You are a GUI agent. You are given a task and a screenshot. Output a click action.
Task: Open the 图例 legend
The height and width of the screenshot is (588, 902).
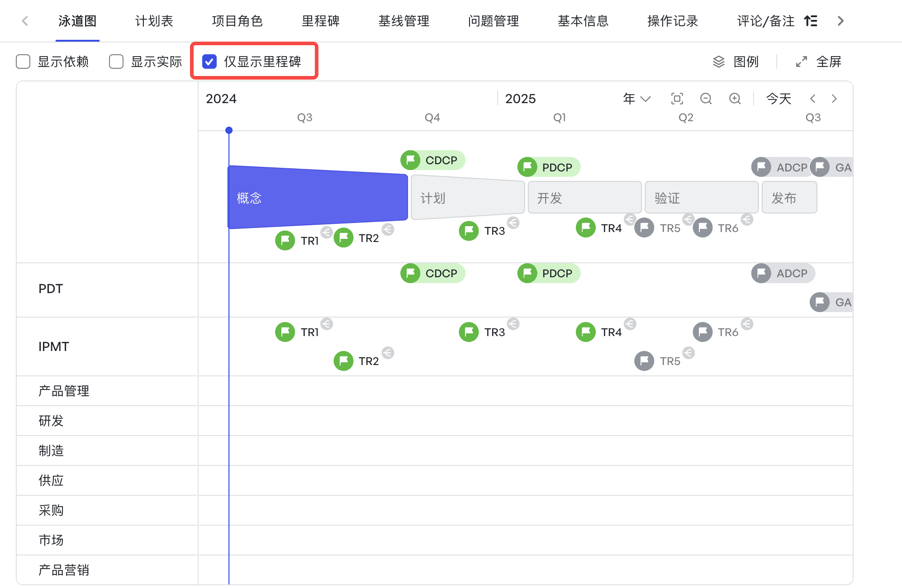pos(736,62)
